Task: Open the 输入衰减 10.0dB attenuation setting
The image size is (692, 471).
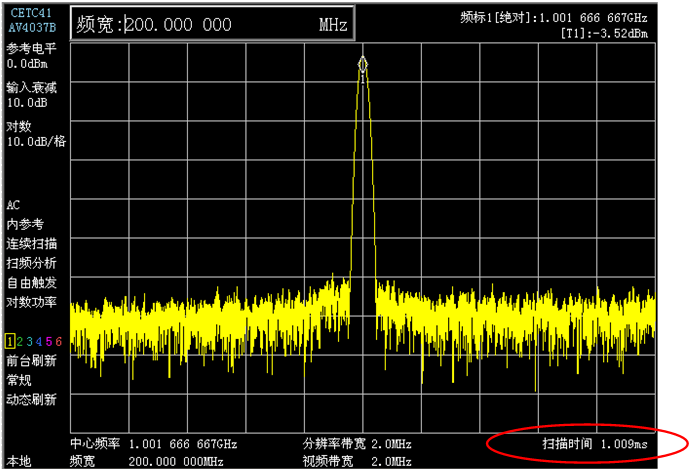Action: (x=31, y=95)
